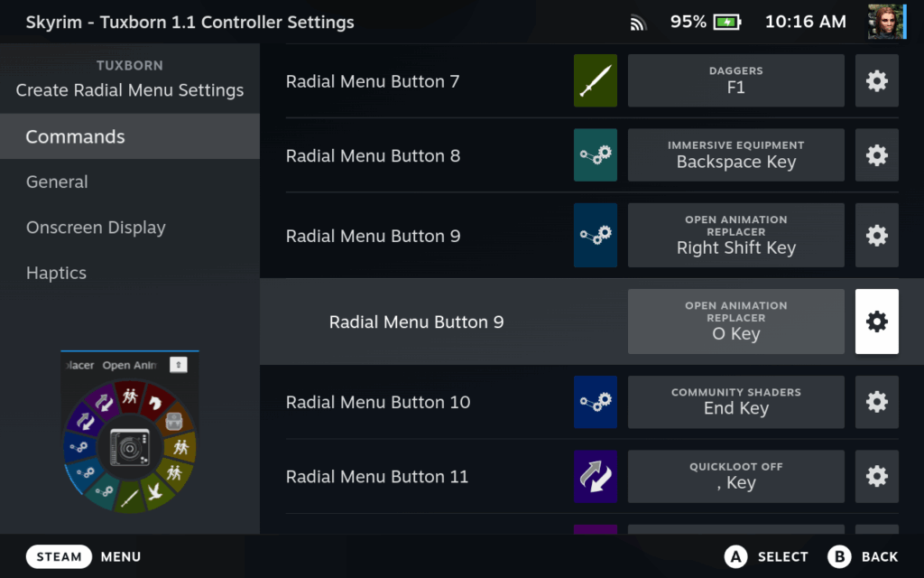Select the O Key binding for Open Animation Replacer
The width and height of the screenshot is (924, 578).
735,321
